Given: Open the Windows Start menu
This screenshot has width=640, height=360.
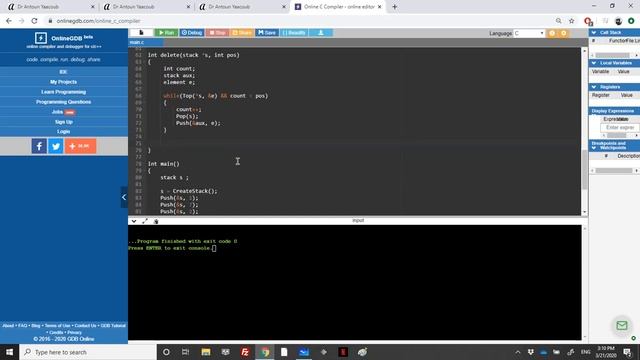Looking at the screenshot, I should pyautogui.click(x=9, y=352).
